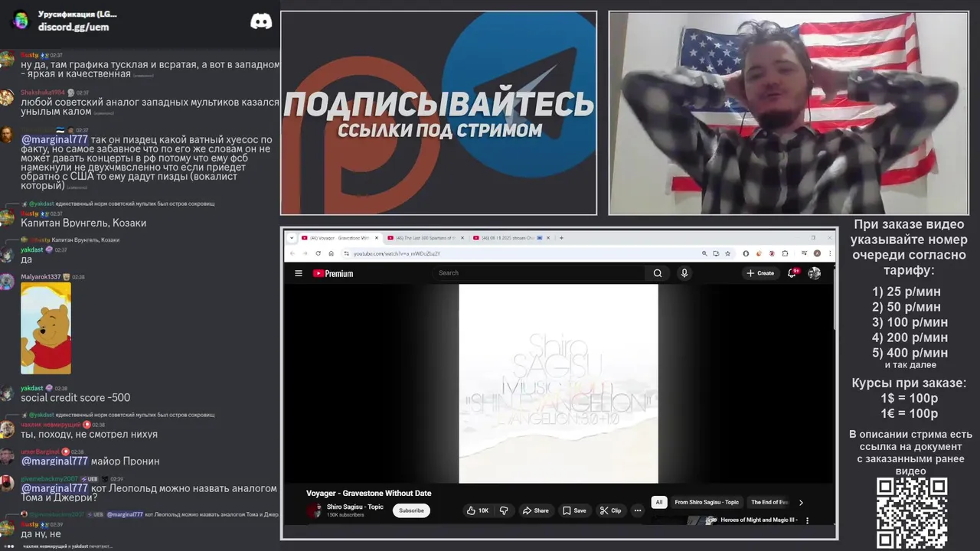Open the tab search dropdown arrow

[292, 238]
